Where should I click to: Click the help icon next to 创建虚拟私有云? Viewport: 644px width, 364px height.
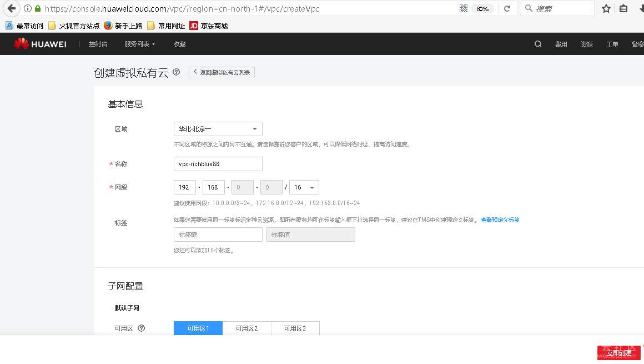click(176, 72)
